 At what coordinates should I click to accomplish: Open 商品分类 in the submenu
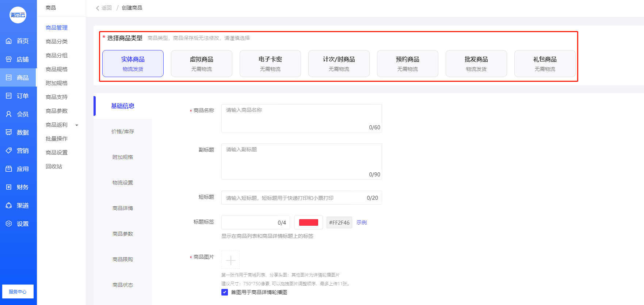pos(57,42)
